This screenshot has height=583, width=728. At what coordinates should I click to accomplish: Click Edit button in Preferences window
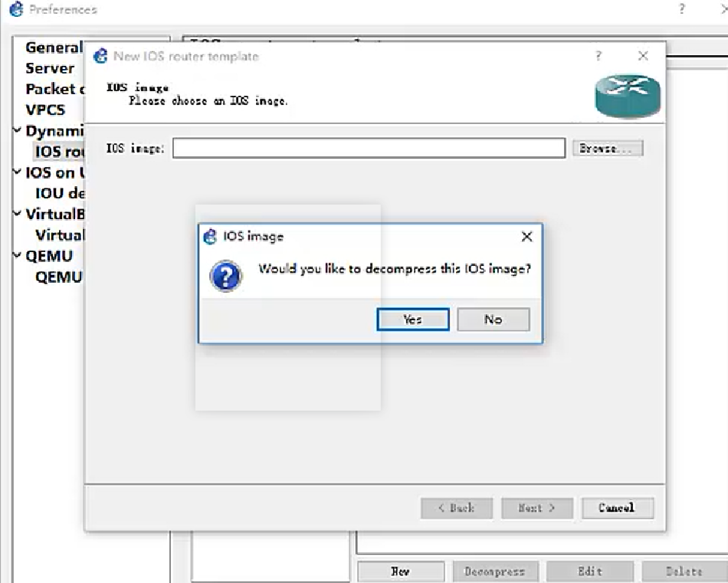(589, 572)
